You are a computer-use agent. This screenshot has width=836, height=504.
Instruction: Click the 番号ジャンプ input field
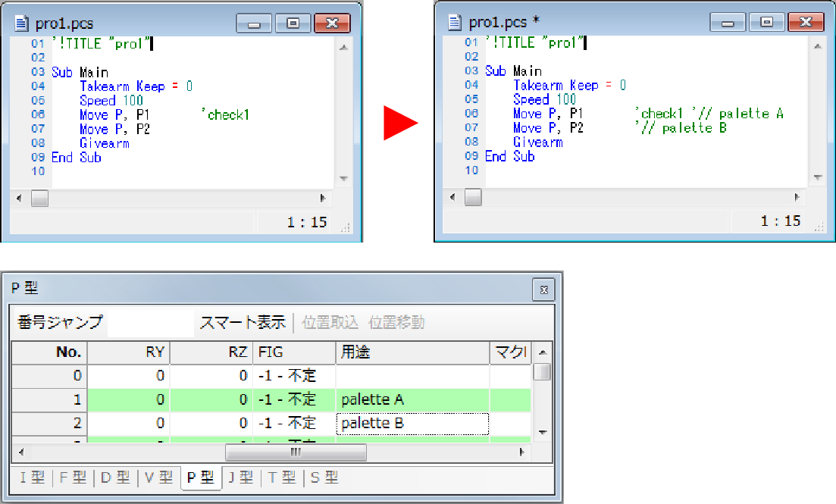pos(151,322)
